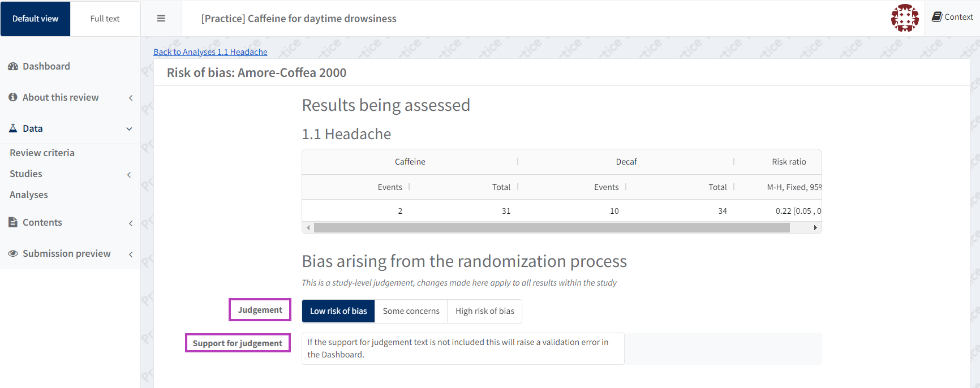
Task: Click the Submission preview eye icon
Action: (13, 253)
